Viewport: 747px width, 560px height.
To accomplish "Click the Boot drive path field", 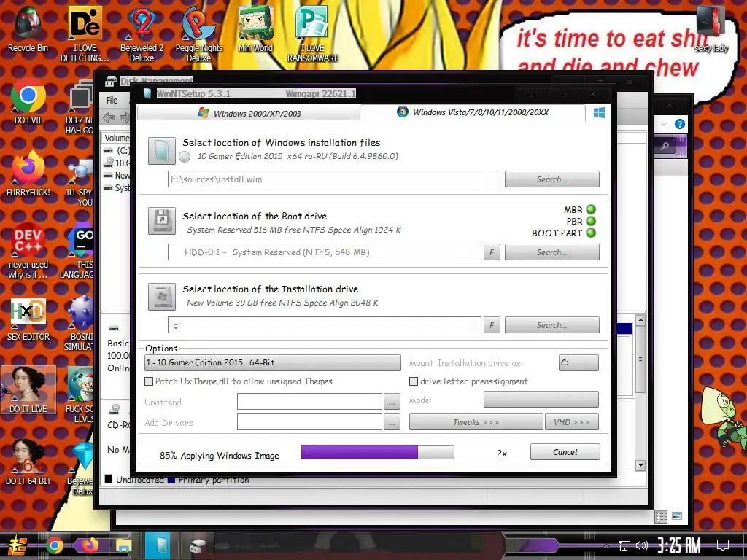I will coord(325,252).
